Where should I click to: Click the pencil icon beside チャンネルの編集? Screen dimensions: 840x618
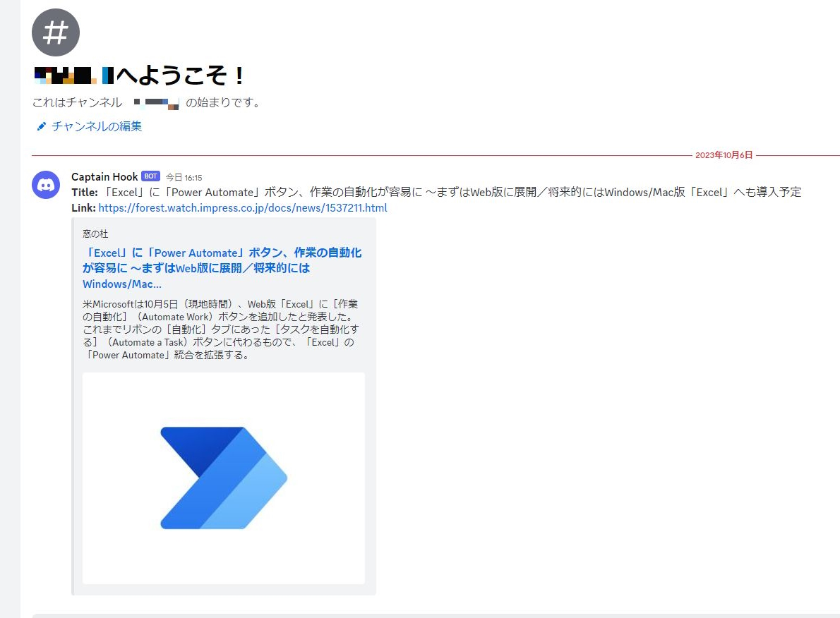point(41,126)
